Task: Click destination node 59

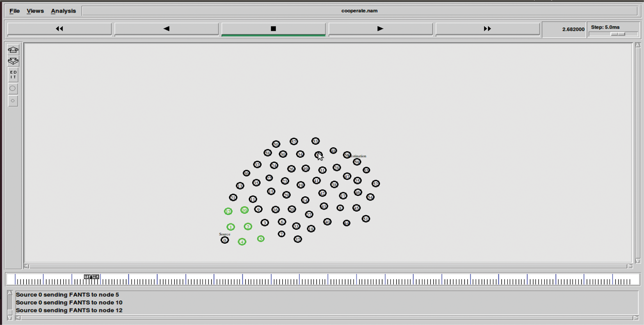Action: click(357, 162)
